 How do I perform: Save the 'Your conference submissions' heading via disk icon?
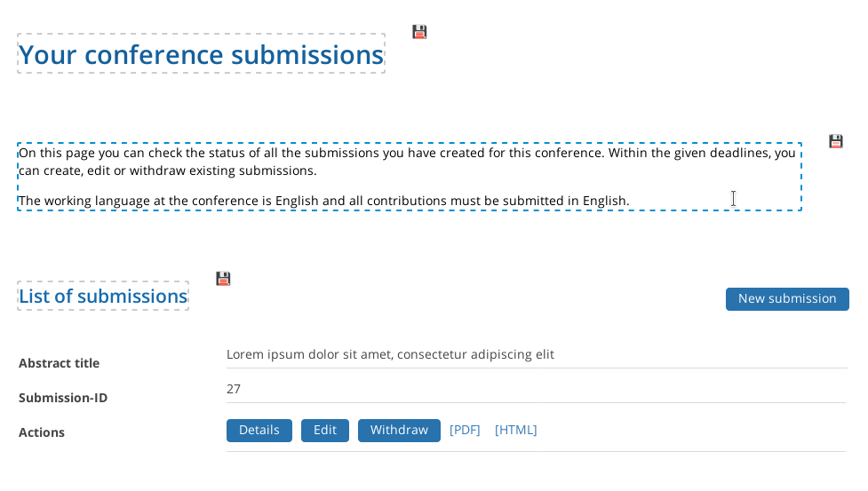pos(419,32)
